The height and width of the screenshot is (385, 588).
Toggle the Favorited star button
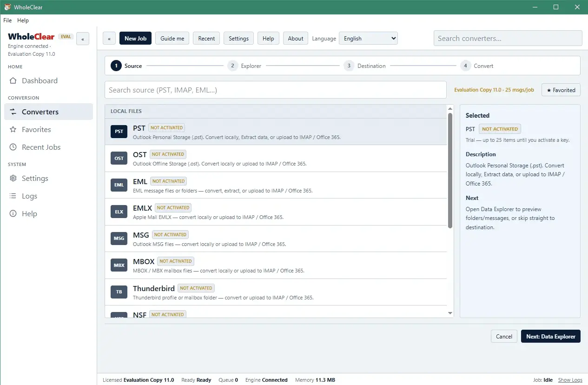561,90
